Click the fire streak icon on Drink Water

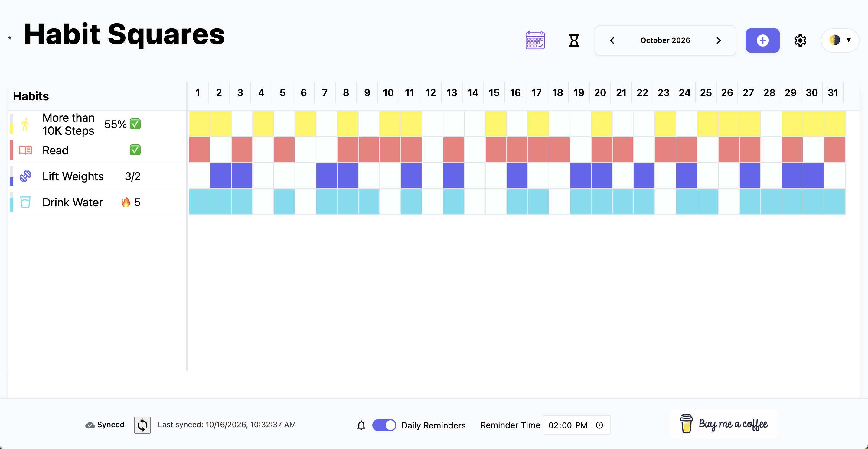[126, 202]
